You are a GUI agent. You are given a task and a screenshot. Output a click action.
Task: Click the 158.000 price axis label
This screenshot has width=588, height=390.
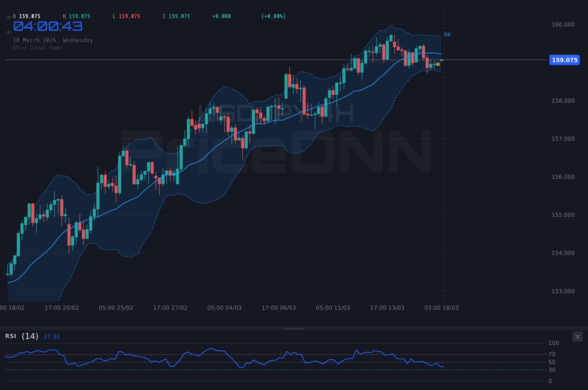(563, 101)
